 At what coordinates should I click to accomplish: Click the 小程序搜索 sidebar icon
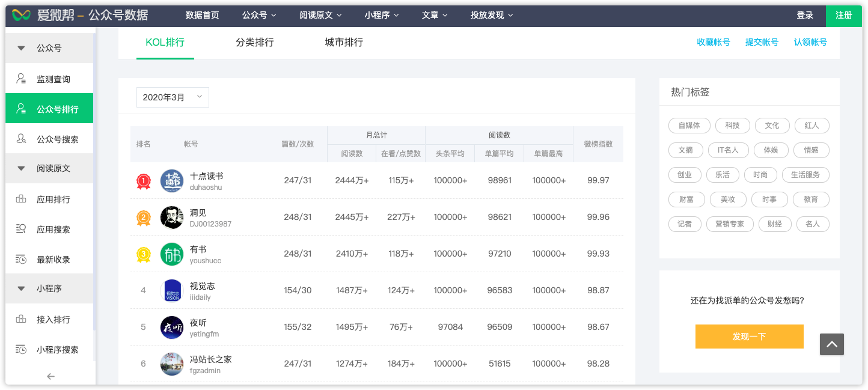pyautogui.click(x=21, y=349)
